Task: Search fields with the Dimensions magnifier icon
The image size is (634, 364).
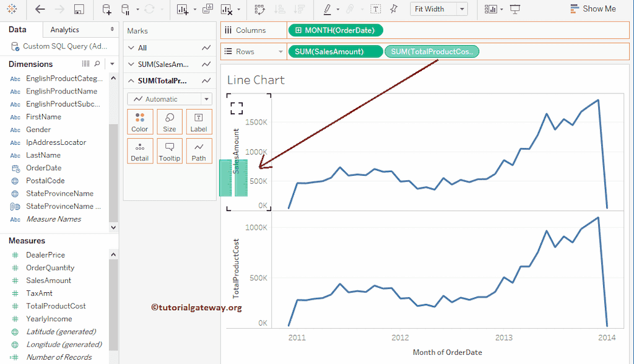Action: [97, 64]
